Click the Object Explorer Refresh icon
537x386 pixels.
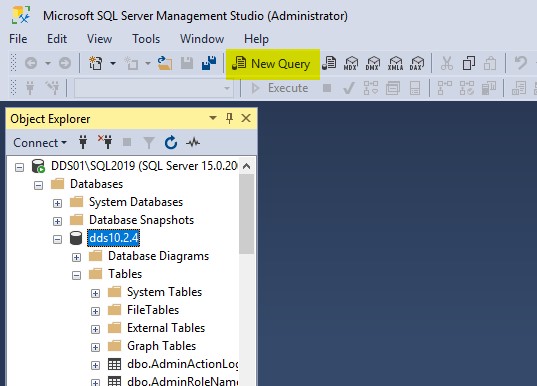point(171,142)
